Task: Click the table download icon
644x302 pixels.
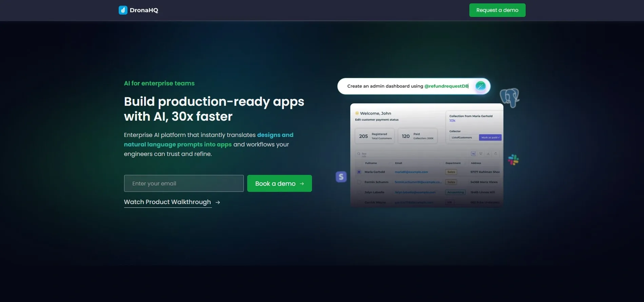Action: (488, 154)
